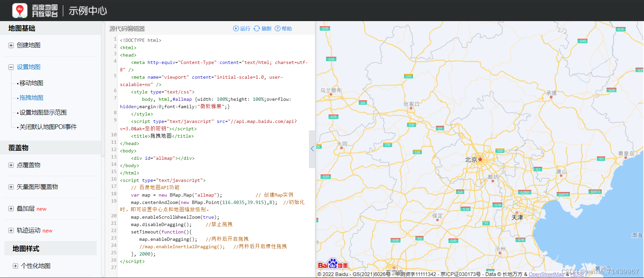The image size is (644, 278).
Task: Expand the 轨迹运动 tree node
Action: (x=11, y=230)
